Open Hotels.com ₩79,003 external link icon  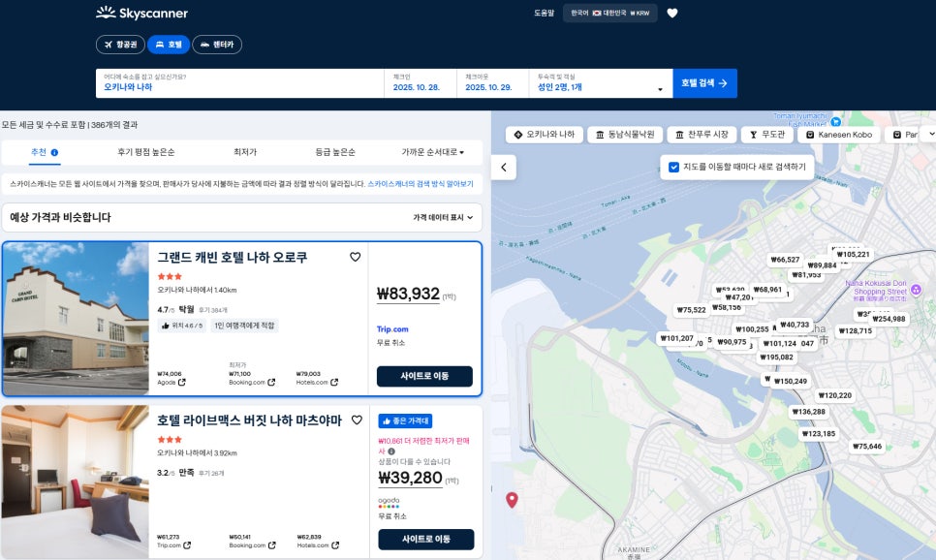(334, 382)
